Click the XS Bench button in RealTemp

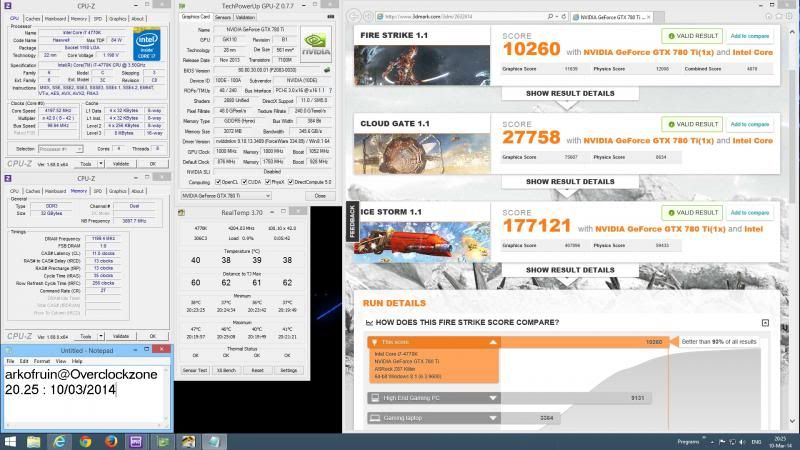tap(226, 370)
